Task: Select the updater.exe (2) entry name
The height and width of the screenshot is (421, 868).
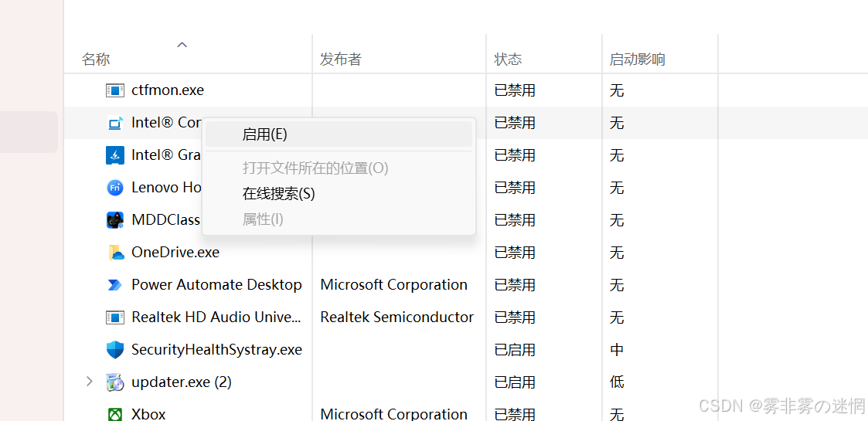Action: (182, 382)
